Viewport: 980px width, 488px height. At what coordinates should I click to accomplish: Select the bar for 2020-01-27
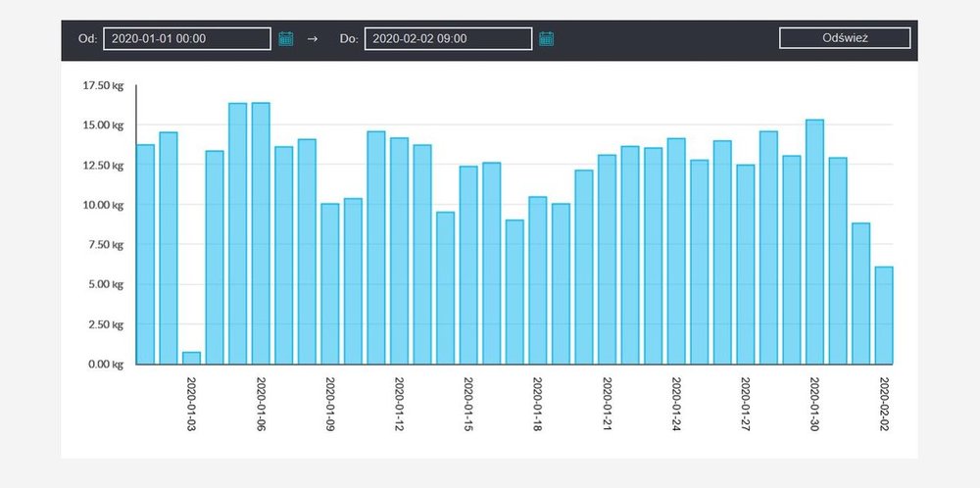click(745, 265)
